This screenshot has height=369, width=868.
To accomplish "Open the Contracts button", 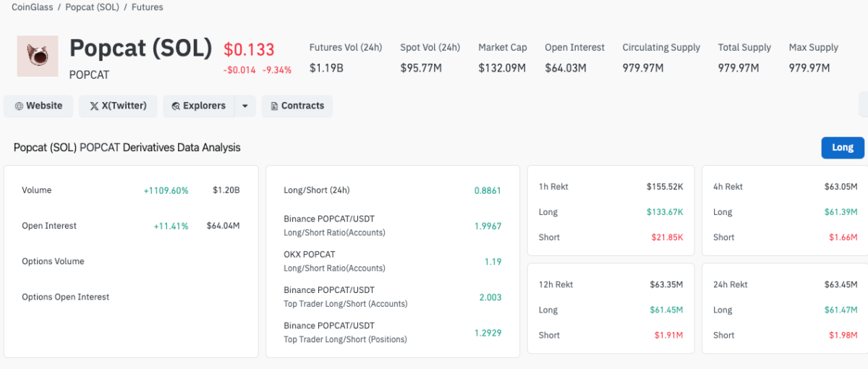I will point(297,106).
